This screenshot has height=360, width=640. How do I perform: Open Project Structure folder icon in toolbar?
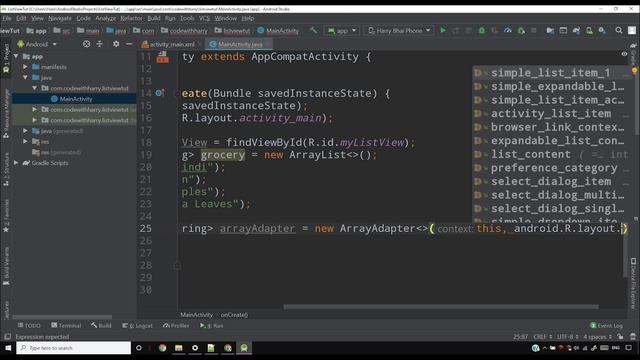pyautogui.click(x=550, y=30)
